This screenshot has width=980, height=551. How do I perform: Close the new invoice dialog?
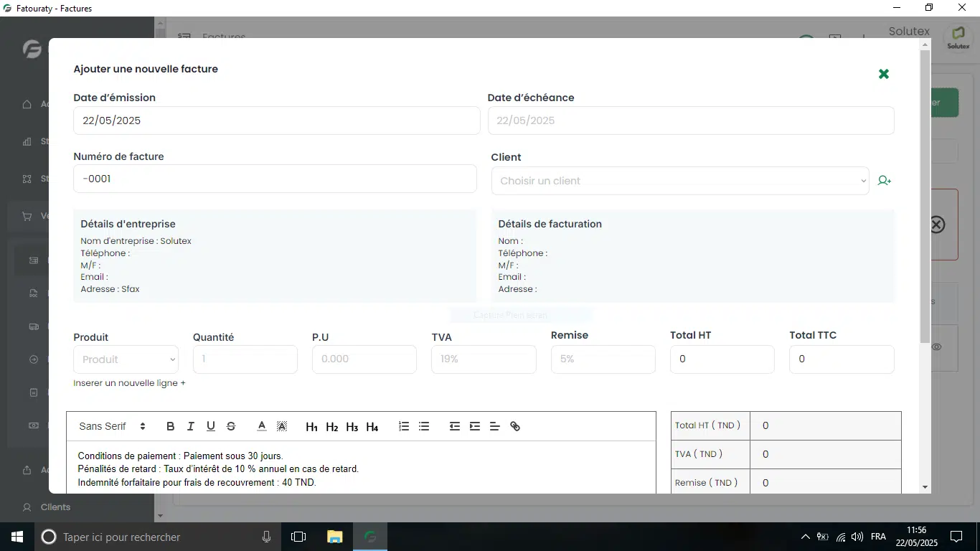coord(884,74)
